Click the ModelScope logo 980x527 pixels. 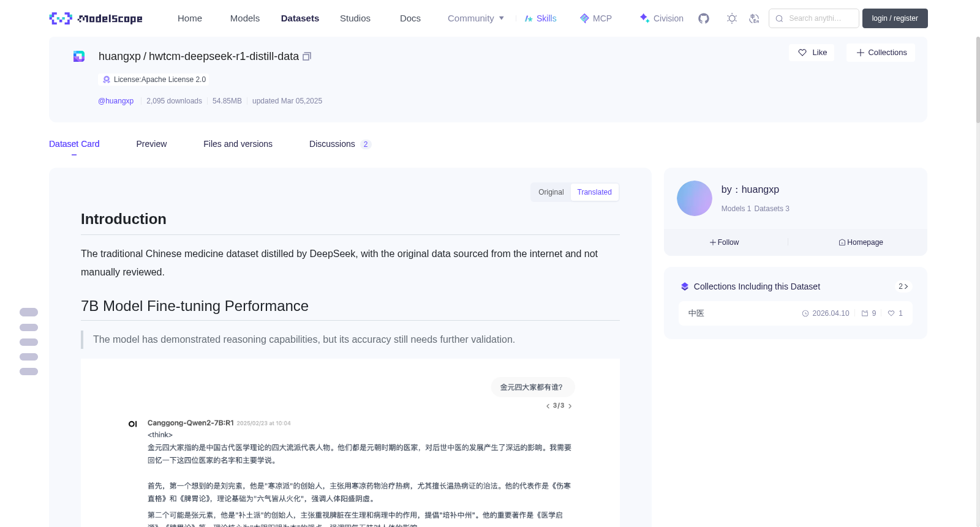pyautogui.click(x=96, y=18)
